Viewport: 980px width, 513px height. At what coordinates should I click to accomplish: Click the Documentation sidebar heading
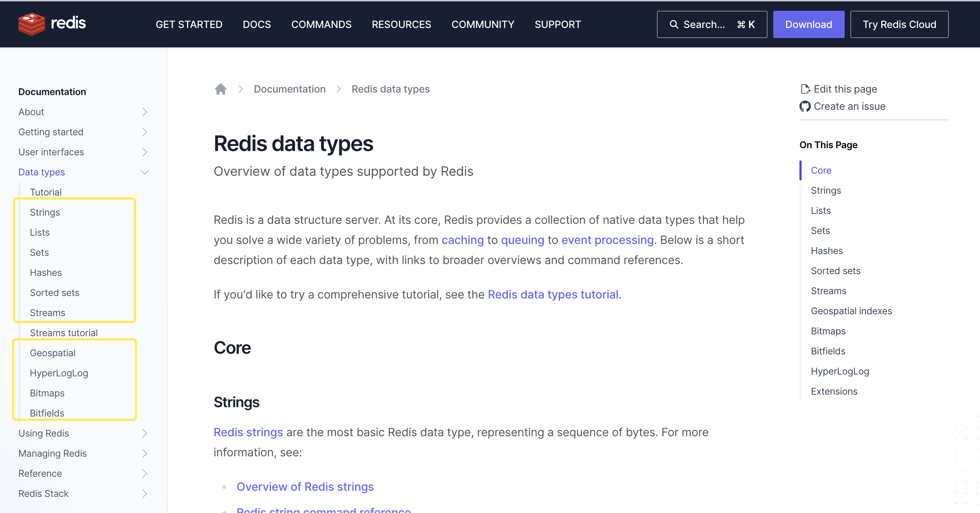pos(52,91)
